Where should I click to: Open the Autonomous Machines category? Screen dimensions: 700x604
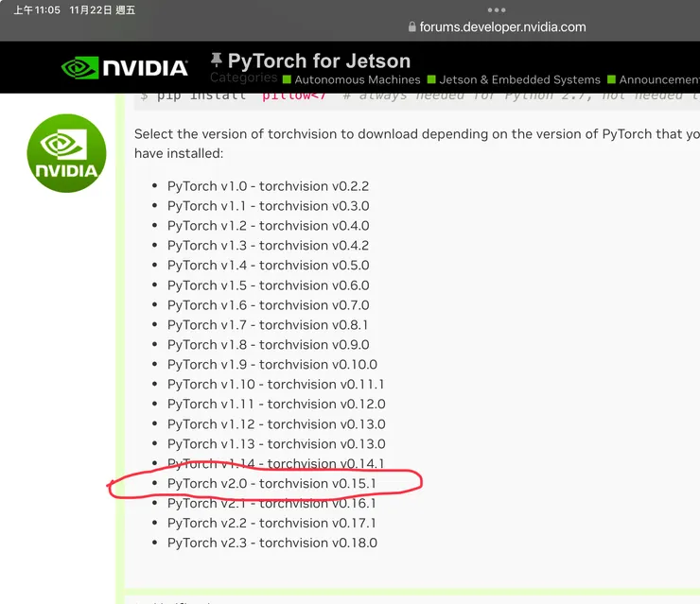[358, 79]
